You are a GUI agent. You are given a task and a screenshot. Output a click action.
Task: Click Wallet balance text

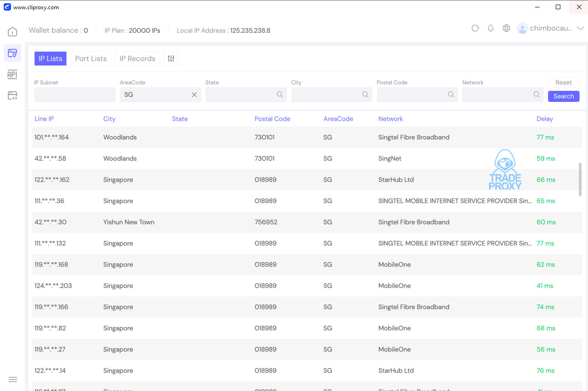pos(58,30)
